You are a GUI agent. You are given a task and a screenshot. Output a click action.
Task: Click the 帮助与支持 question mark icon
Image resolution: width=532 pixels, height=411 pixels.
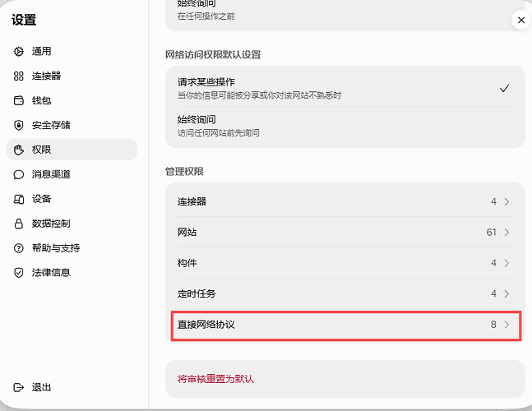[19, 248]
